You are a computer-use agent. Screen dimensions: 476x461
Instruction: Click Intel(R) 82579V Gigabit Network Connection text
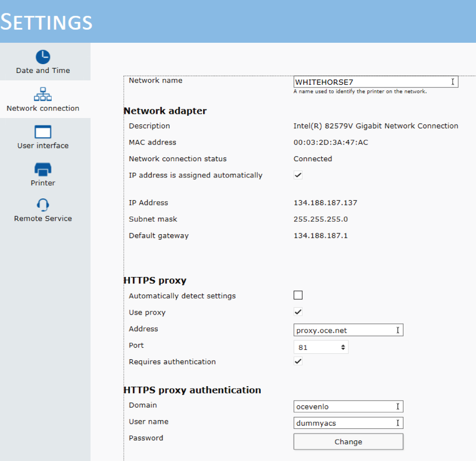click(376, 126)
